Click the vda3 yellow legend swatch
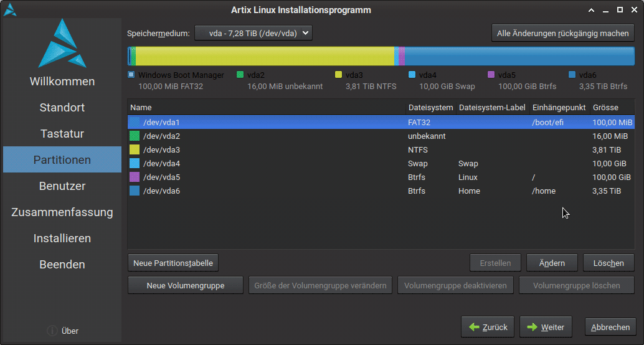This screenshot has width=644, height=345. [338, 75]
